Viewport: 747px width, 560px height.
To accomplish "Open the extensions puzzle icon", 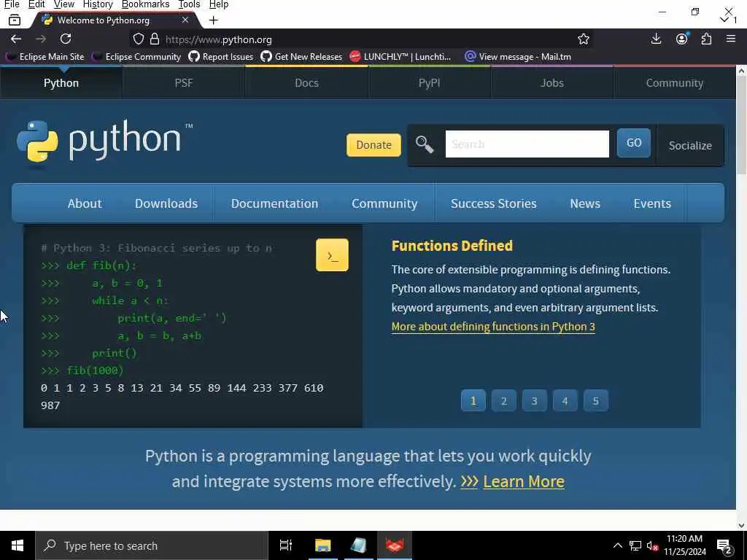I will click(x=706, y=39).
